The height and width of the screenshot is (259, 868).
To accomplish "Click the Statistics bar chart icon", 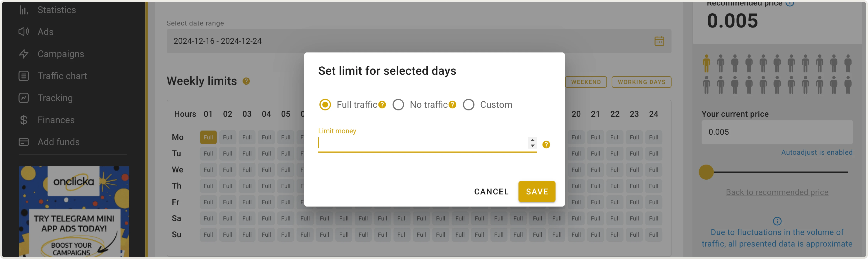I will click(23, 10).
